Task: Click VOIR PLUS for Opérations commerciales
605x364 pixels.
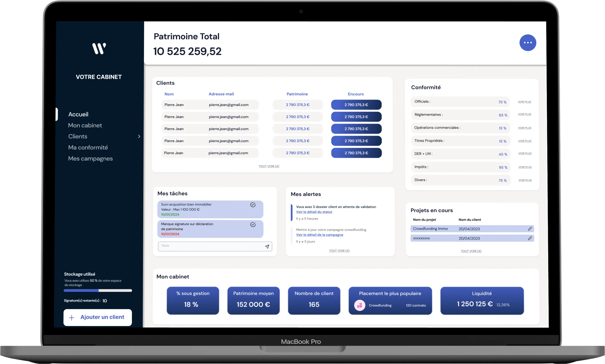Action: coord(524,128)
